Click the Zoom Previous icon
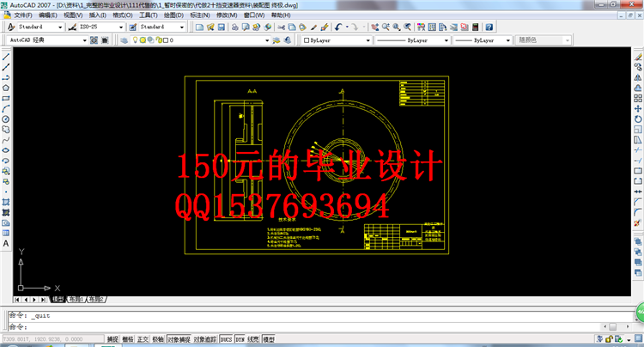644x347 pixels. [x=407, y=27]
